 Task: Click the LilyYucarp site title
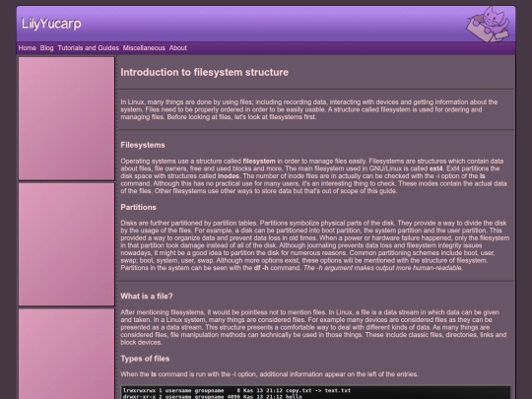tap(51, 24)
